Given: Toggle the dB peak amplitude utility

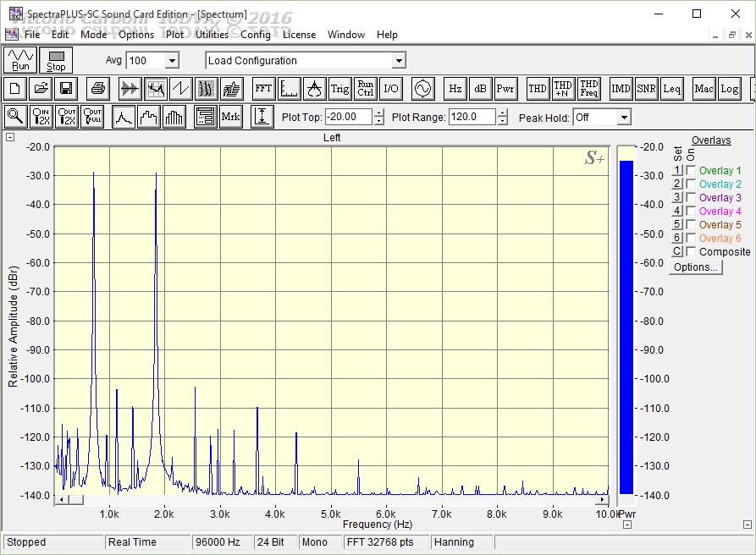Looking at the screenshot, I should [480, 89].
